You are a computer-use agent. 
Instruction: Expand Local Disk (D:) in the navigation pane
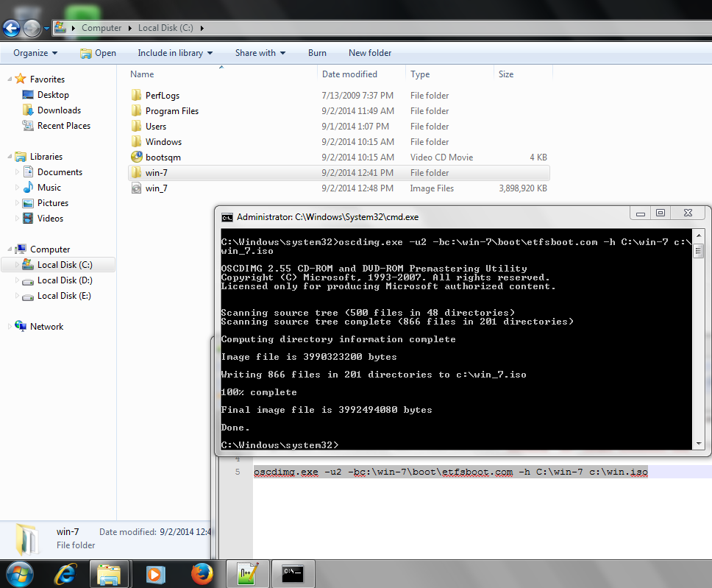tap(16, 280)
